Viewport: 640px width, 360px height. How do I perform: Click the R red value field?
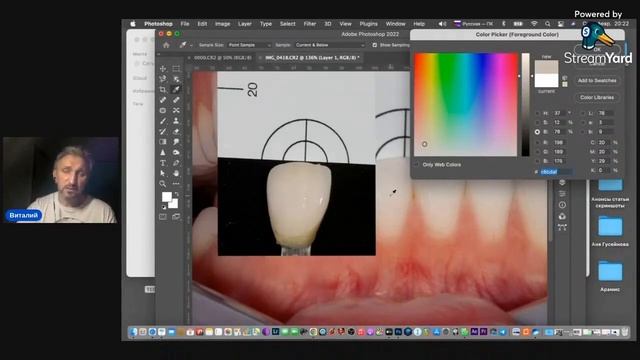coord(559,142)
